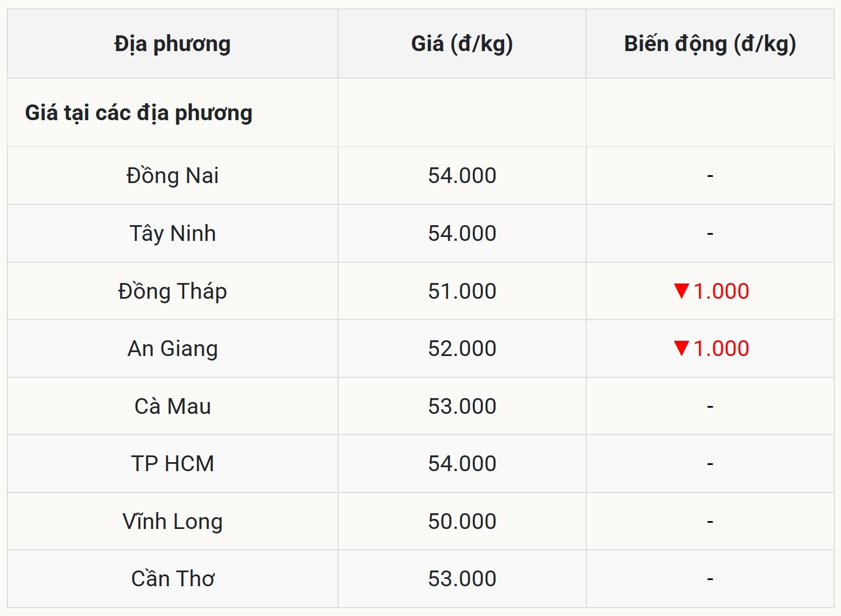The height and width of the screenshot is (616, 841).
Task: Select the Cần Thơ locality name
Action: click(172, 579)
